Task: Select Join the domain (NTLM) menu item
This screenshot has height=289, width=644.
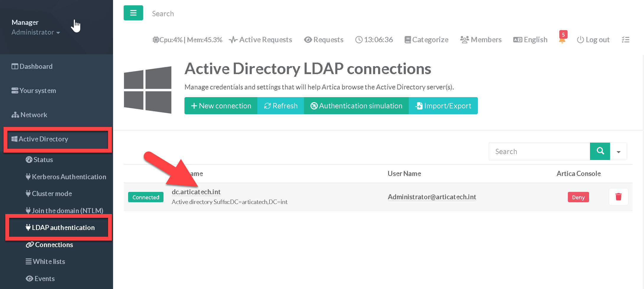Action: tap(64, 211)
